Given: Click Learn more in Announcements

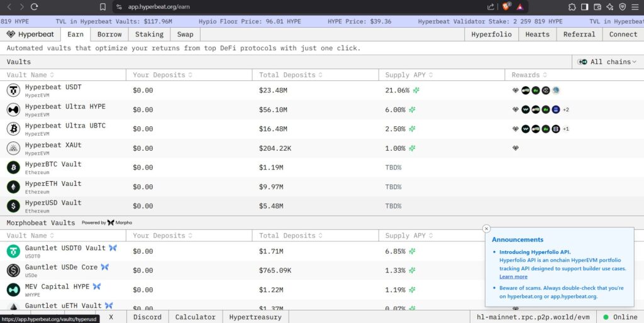Looking at the screenshot, I should (x=513, y=276).
